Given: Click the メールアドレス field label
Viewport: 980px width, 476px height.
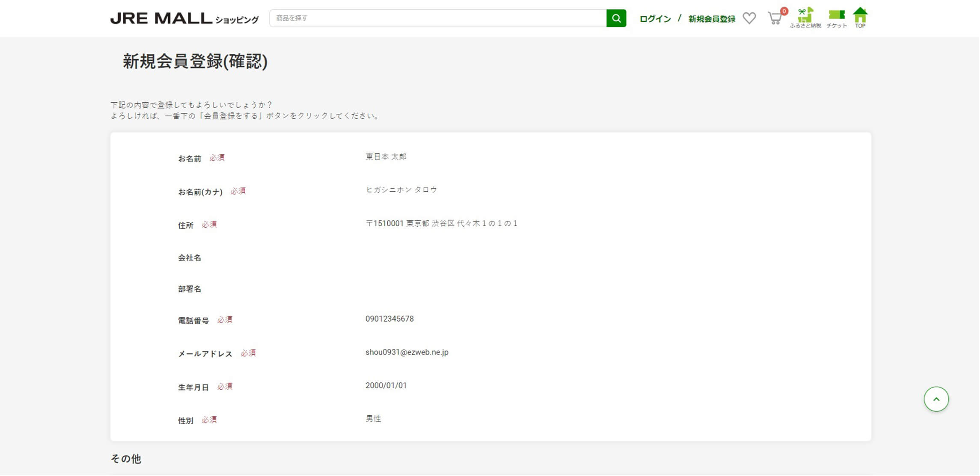Looking at the screenshot, I should [x=205, y=354].
